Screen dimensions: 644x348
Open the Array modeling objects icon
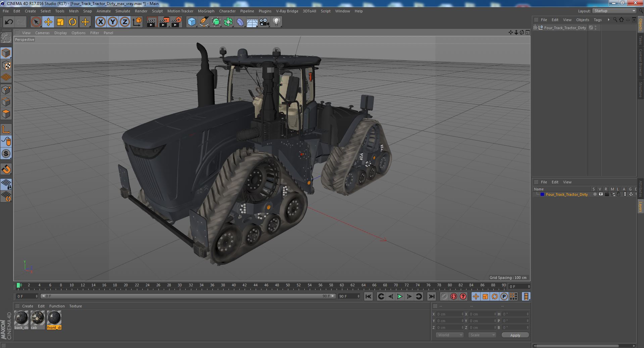[x=228, y=22]
